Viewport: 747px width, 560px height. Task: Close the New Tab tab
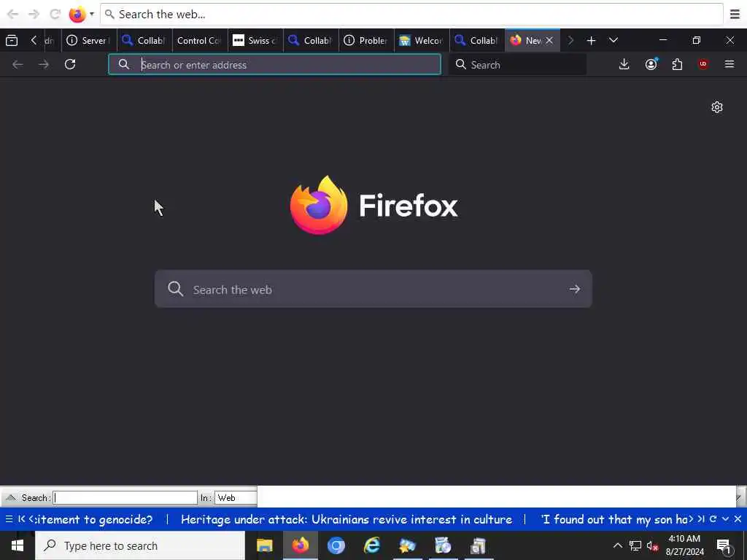tap(549, 41)
